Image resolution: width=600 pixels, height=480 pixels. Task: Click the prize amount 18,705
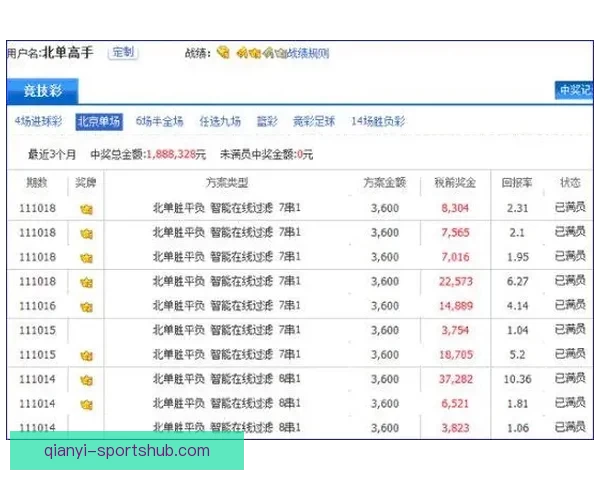456,355
